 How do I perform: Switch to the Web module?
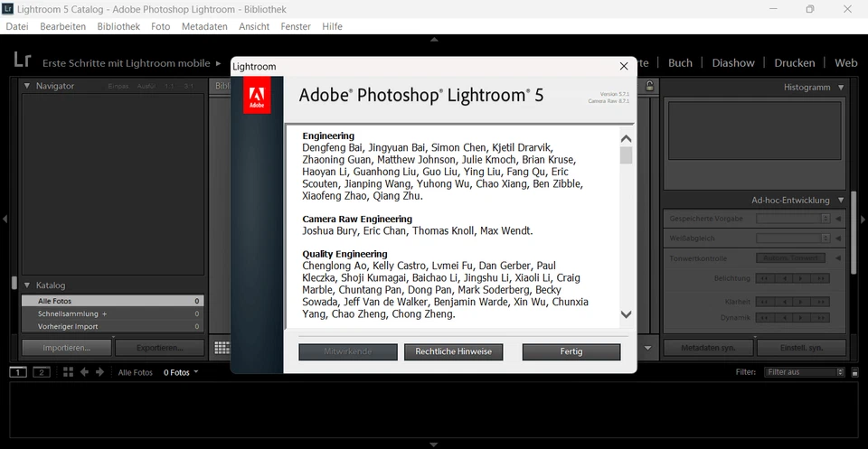846,63
